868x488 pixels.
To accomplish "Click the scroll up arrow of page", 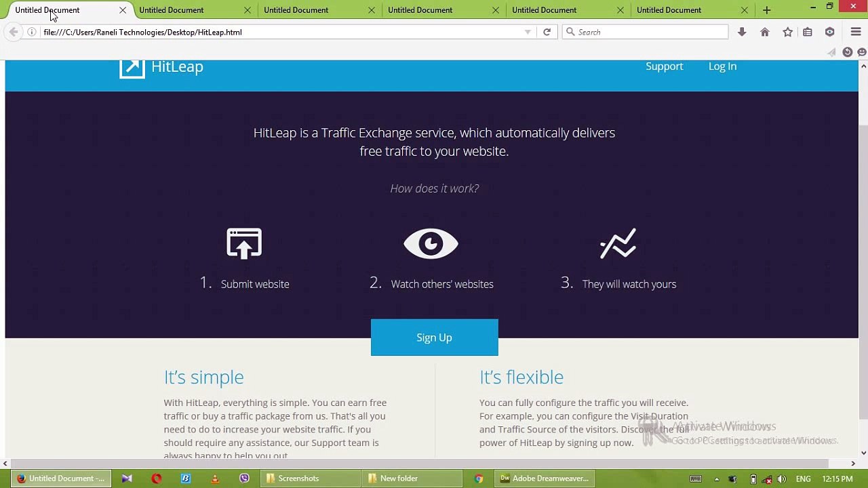I will coord(863,66).
